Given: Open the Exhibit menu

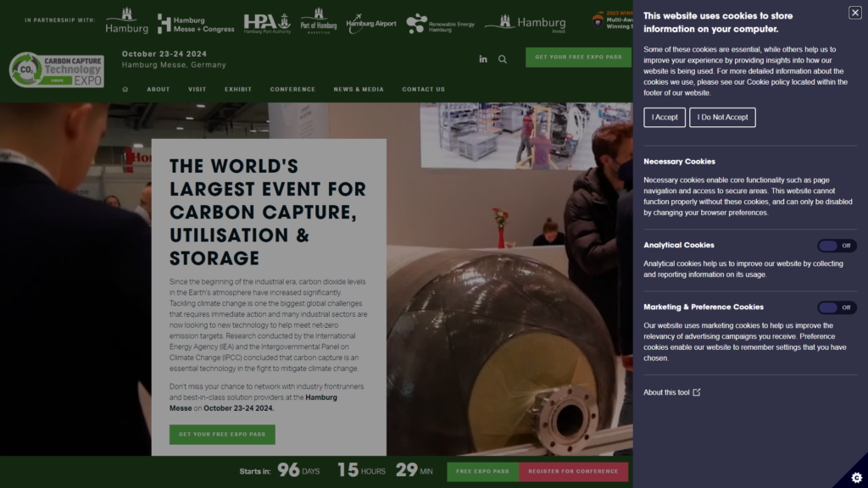Looking at the screenshot, I should click(x=238, y=89).
